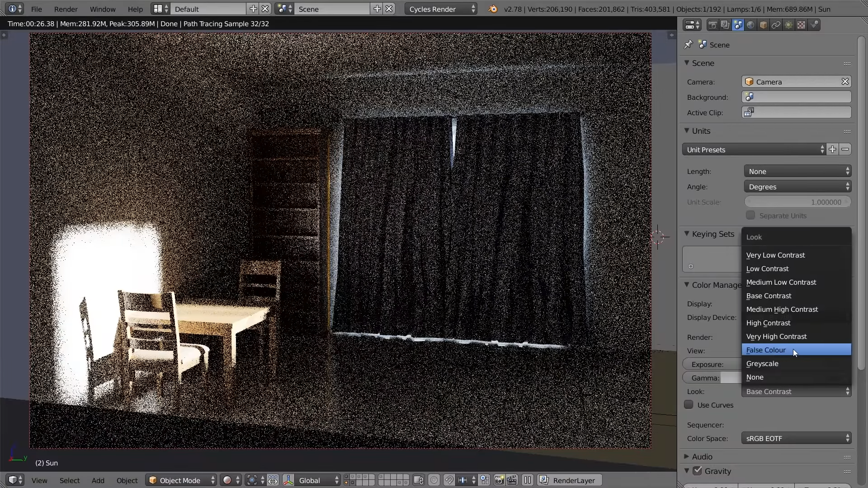Toggle the Gravity panel checkbox
The width and height of the screenshot is (868, 488).
[698, 471]
